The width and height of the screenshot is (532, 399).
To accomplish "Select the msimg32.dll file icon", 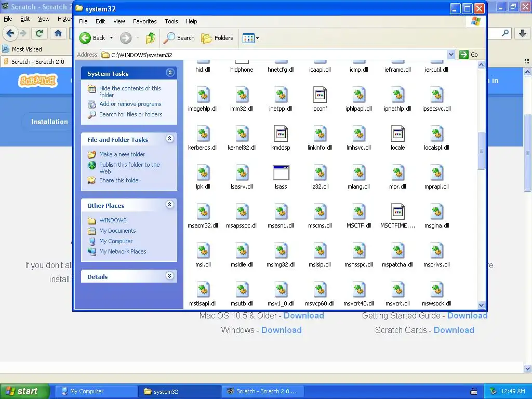I will [281, 251].
